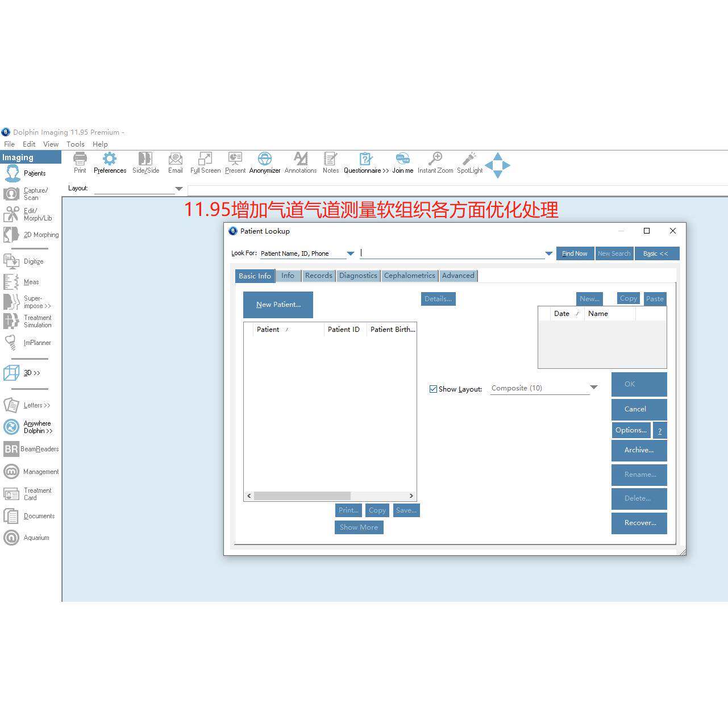
Task: Open the Superimpose module
Action: [27, 302]
